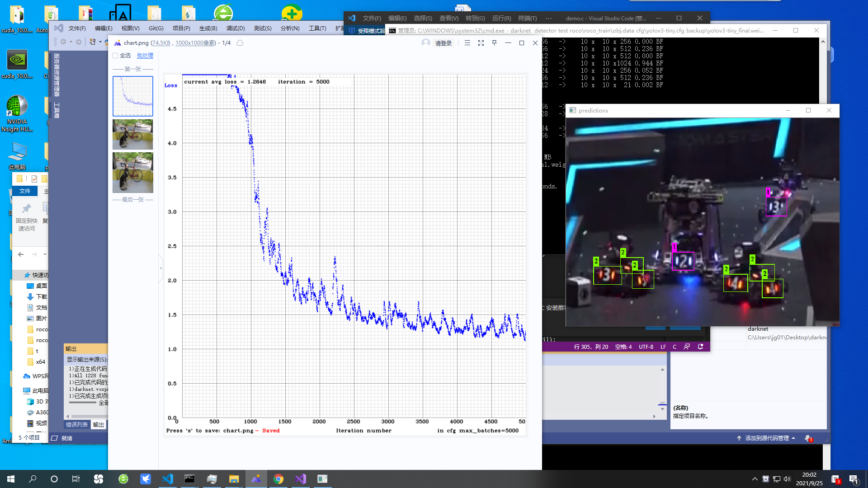
Task: Click the avatar icon in image viewer
Action: click(426, 43)
